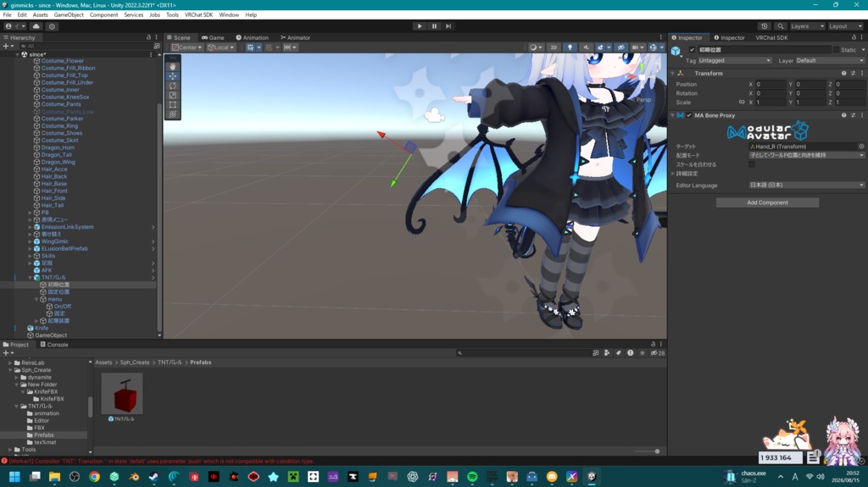Select the Rect tool in Scene toolbar

pyautogui.click(x=173, y=104)
